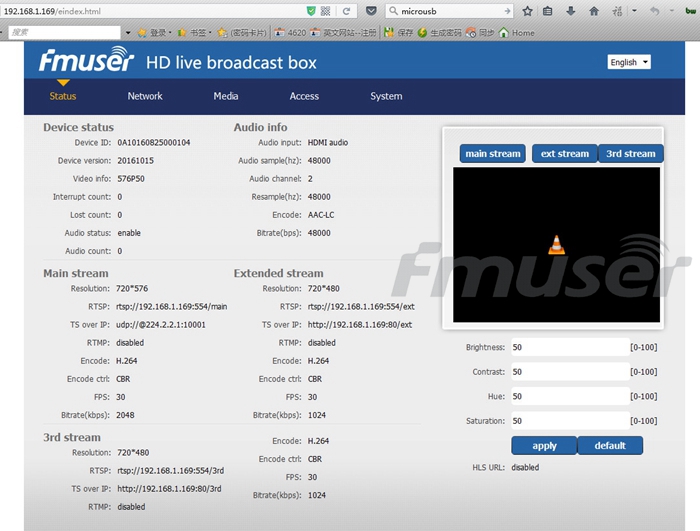Click the QR code icon in address bar
Viewport: 700px width, 531px height.
tap(325, 11)
